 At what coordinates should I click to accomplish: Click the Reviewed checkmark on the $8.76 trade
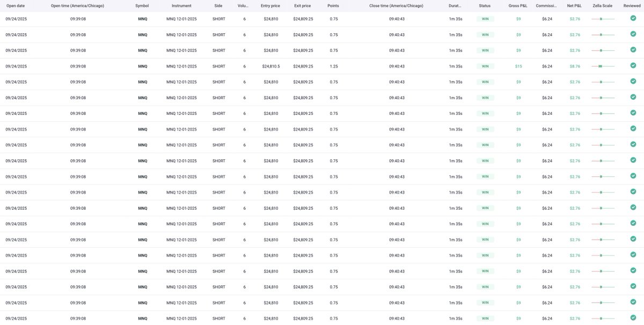[x=633, y=65]
